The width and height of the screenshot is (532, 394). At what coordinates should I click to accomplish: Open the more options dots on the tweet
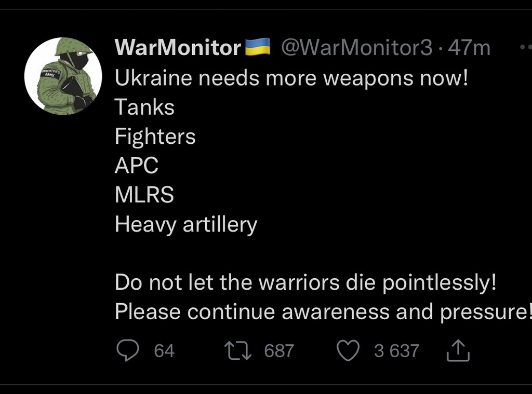(x=525, y=47)
